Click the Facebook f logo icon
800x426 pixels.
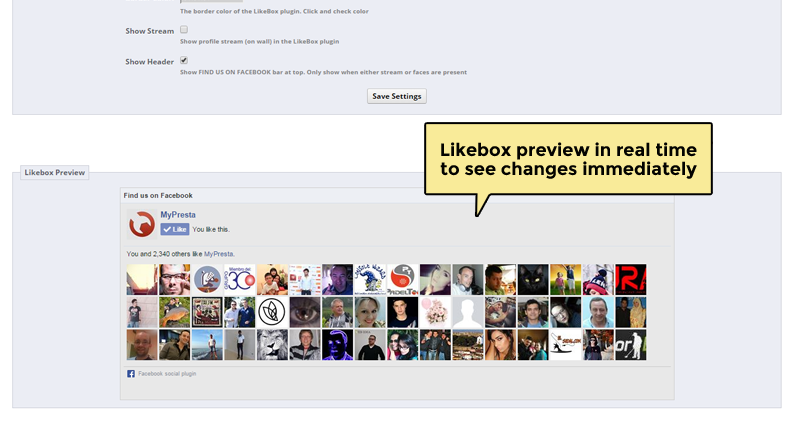(x=131, y=373)
